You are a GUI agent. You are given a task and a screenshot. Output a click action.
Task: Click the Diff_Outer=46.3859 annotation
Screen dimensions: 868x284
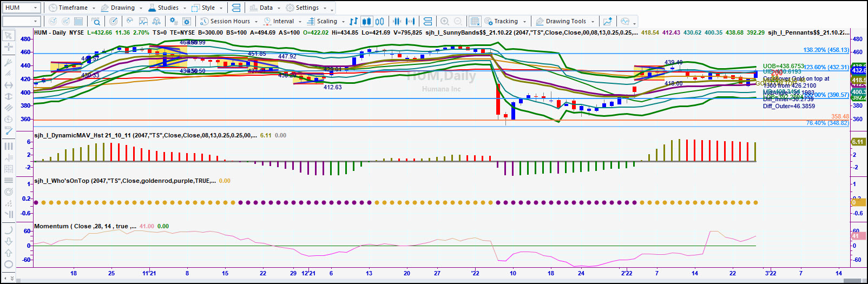click(x=788, y=106)
